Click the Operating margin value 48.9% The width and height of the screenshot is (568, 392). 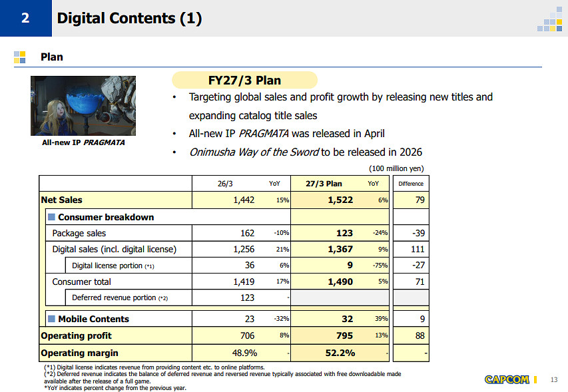coord(244,353)
